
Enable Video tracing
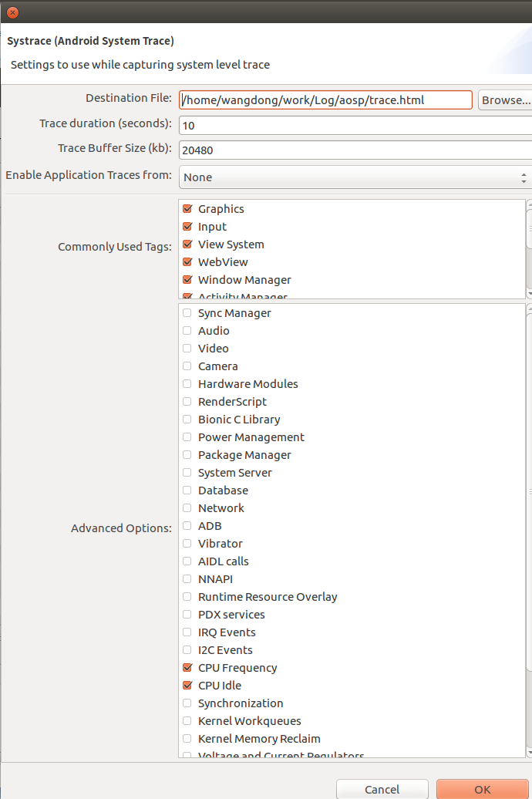[x=186, y=348]
